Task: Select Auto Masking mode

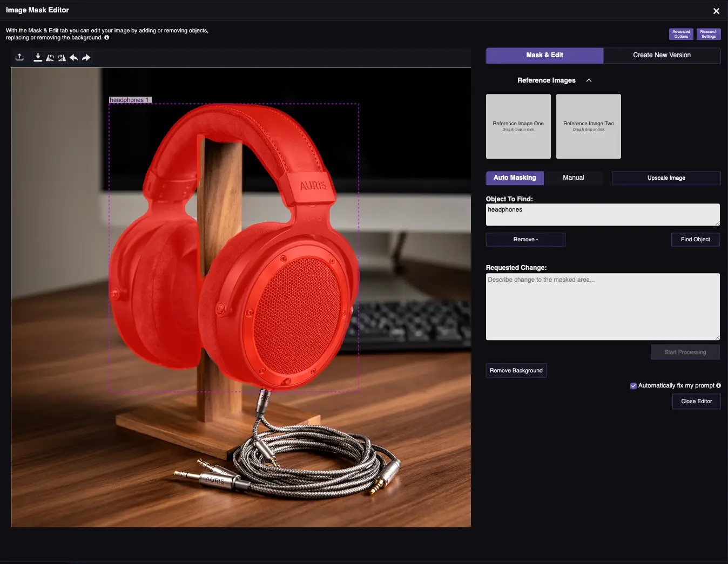Action: point(515,178)
